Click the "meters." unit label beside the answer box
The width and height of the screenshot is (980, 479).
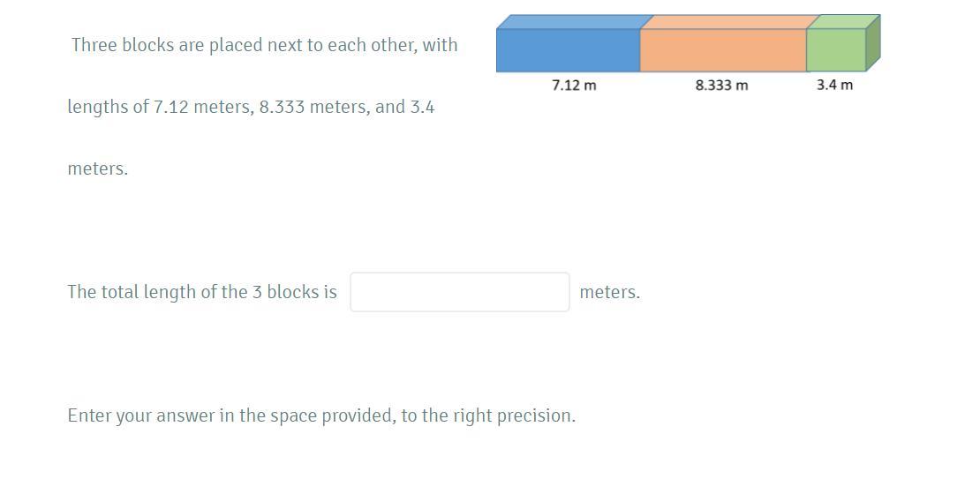click(x=609, y=292)
